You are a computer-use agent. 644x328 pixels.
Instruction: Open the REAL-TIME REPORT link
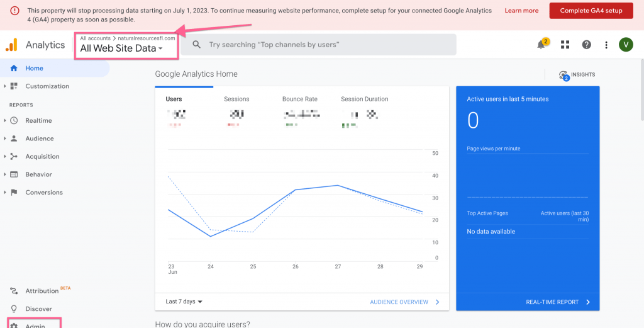552,302
